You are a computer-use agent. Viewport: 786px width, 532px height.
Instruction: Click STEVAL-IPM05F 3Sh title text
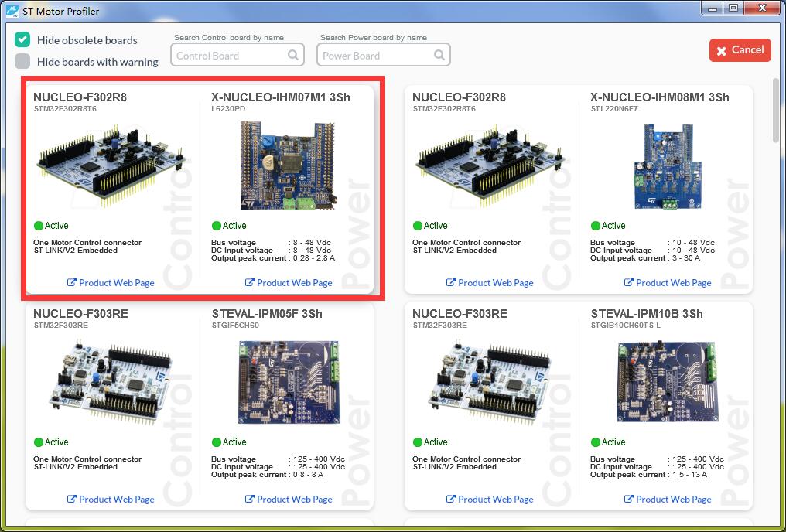(267, 314)
